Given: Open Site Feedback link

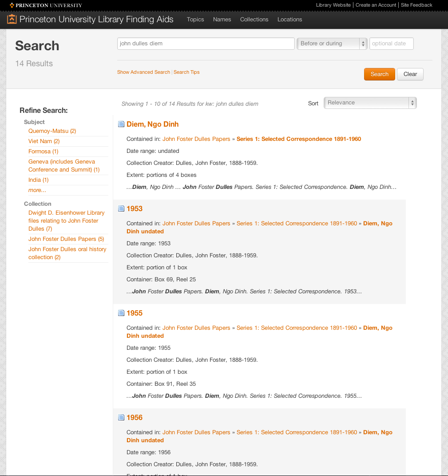Looking at the screenshot, I should coord(416,5).
